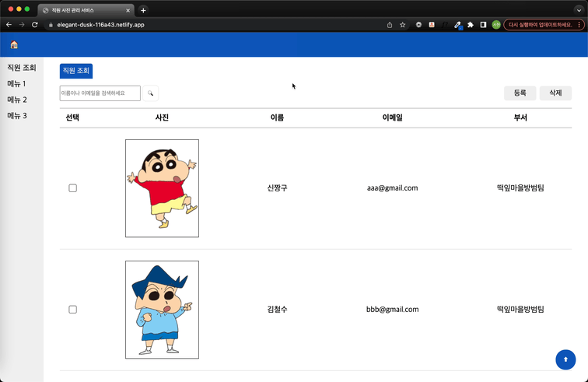Click the email aaa@gmail.com

[x=392, y=188]
